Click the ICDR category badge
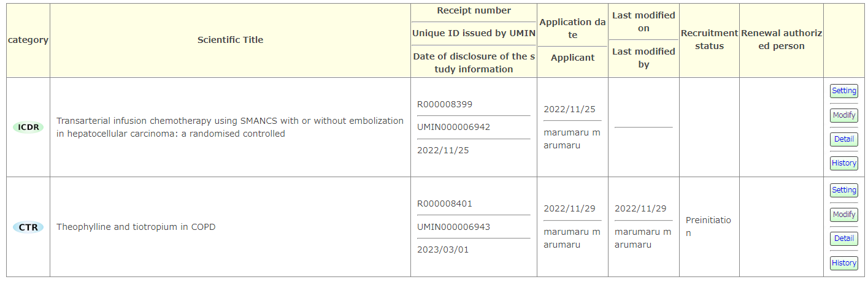This screenshot has height=282, width=868. [x=28, y=128]
